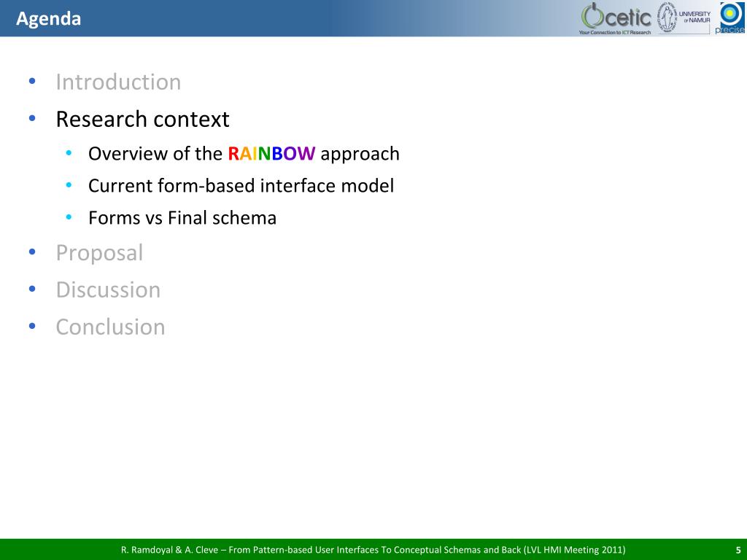Click the Introduction agenda item

click(118, 82)
